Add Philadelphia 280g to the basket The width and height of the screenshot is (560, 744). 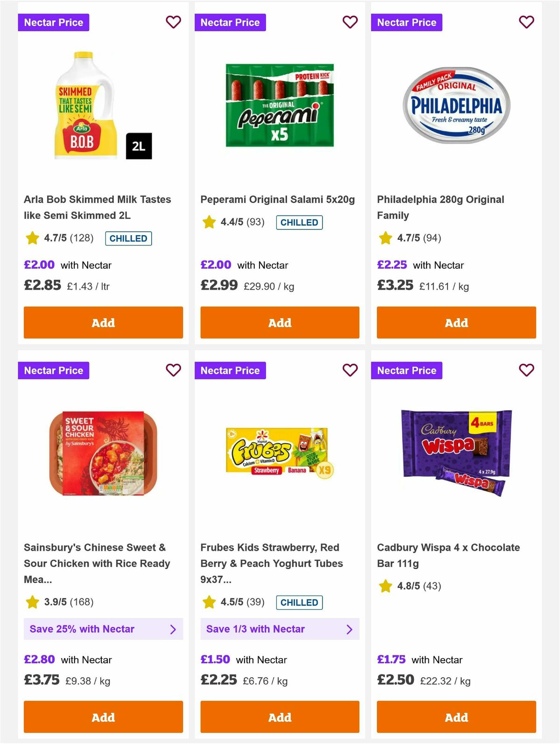point(455,322)
